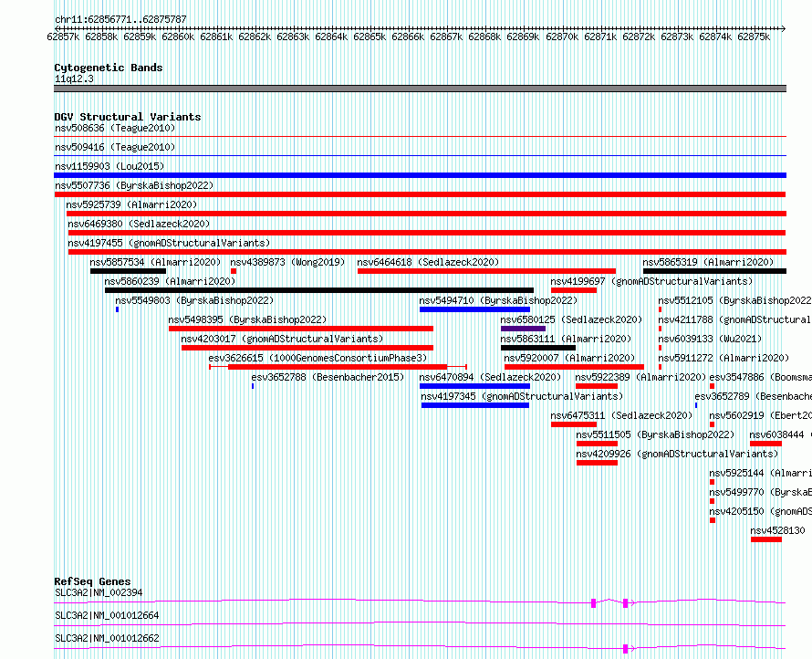The width and height of the screenshot is (812, 659).
Task: Click the 62872k ruler tick label
Action: click(x=638, y=37)
